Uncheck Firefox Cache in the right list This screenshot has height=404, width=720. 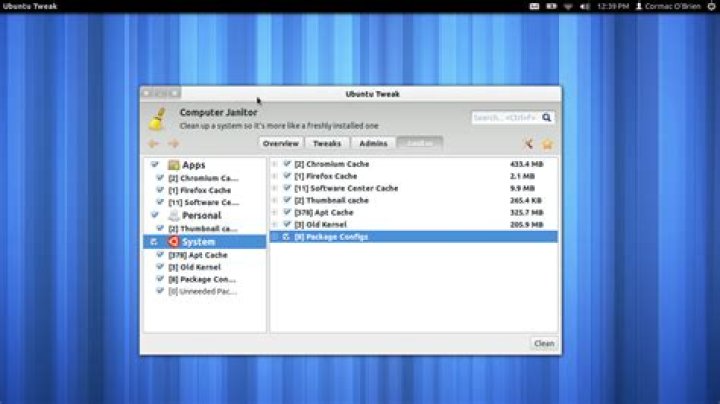(287, 175)
